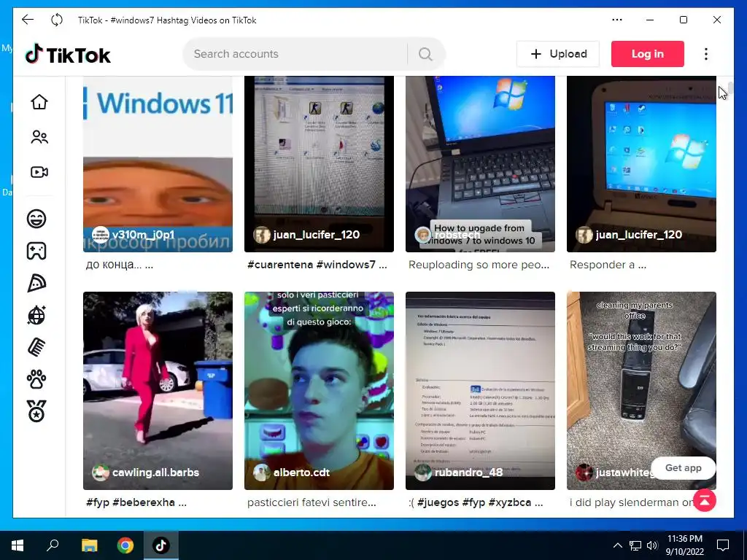Refresh the page using the reload icon
The height and width of the screenshot is (560, 747).
(57, 20)
